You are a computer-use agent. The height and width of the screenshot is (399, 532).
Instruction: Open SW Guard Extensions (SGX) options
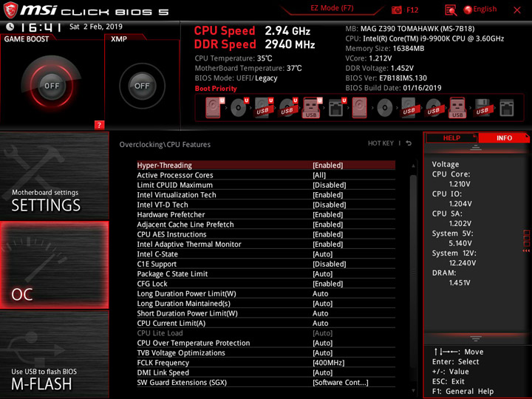coord(266,382)
